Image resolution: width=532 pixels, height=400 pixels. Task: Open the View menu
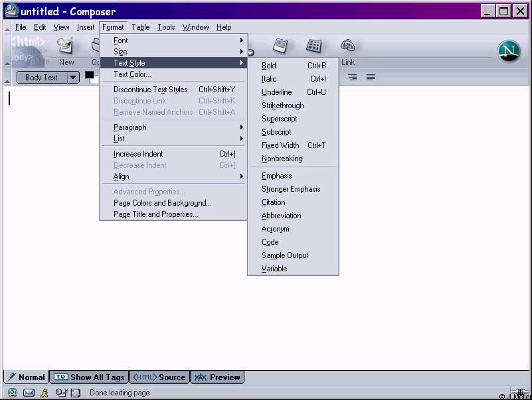click(61, 27)
